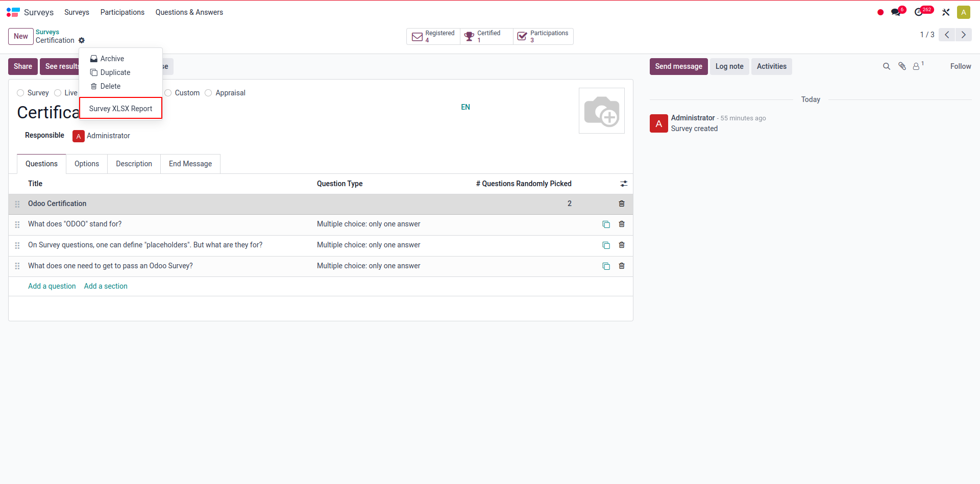Select the Appraisal radio option
Image resolution: width=980 pixels, height=484 pixels.
click(208, 93)
